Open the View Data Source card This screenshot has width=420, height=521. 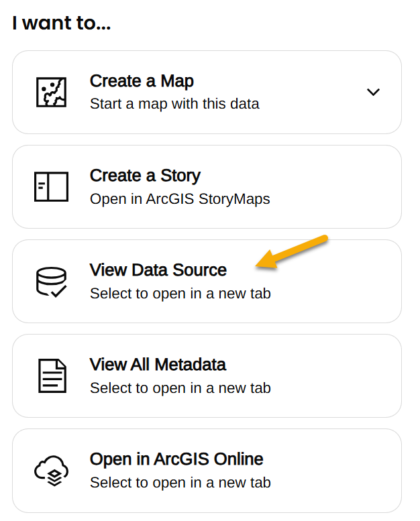click(207, 281)
